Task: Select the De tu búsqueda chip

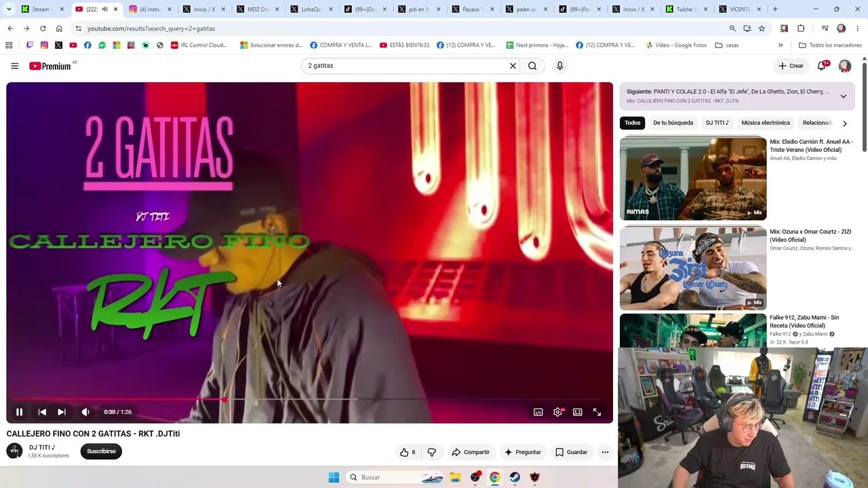Action: (x=673, y=123)
